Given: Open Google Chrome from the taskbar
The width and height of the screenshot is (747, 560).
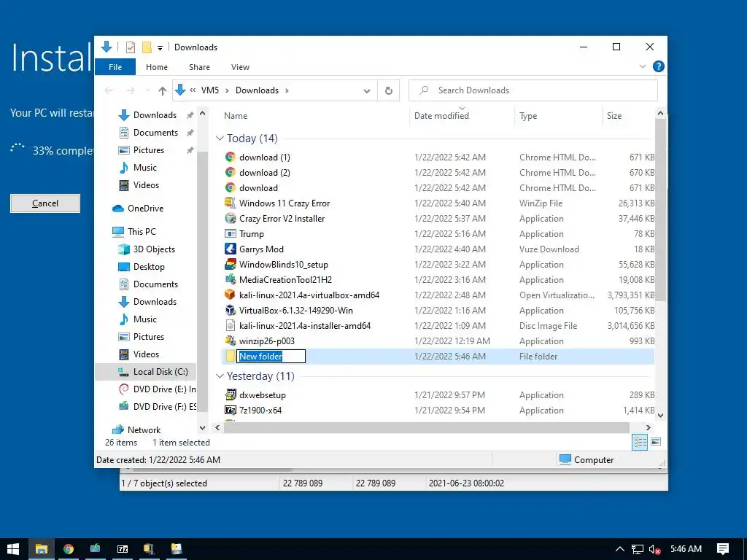Looking at the screenshot, I should (68, 549).
